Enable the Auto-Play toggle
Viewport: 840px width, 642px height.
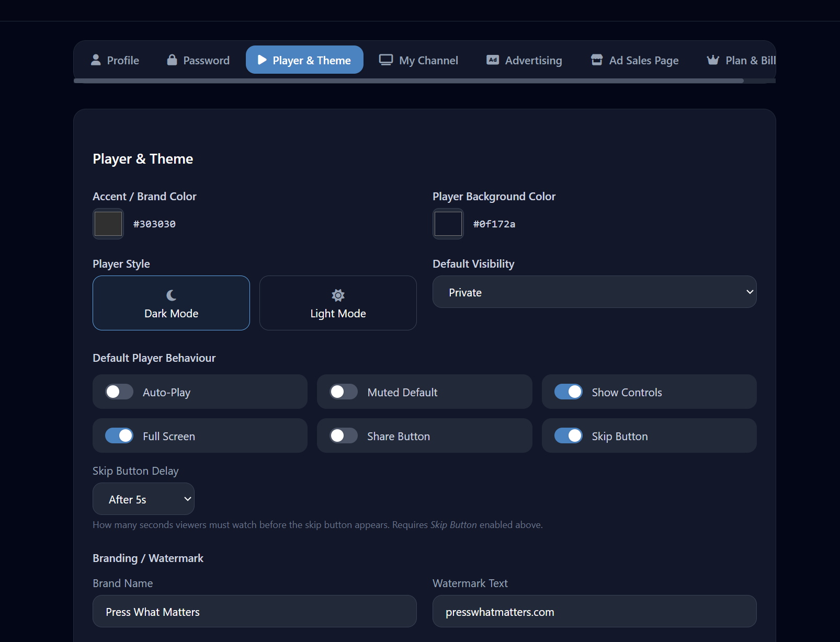click(119, 392)
